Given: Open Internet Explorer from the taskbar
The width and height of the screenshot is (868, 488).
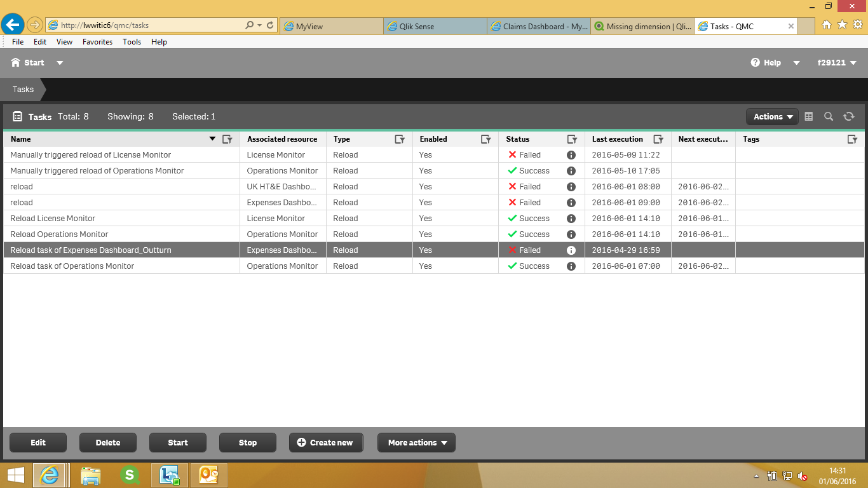Looking at the screenshot, I should 50,475.
